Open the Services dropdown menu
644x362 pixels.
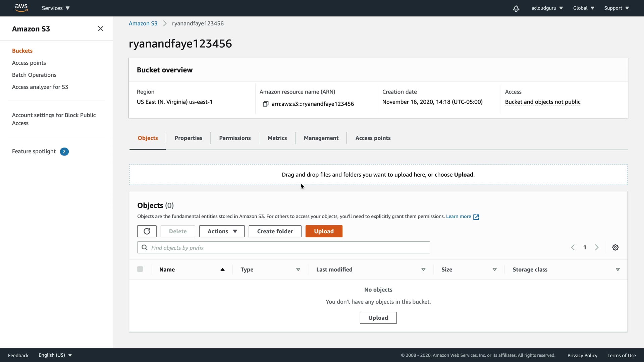56,8
